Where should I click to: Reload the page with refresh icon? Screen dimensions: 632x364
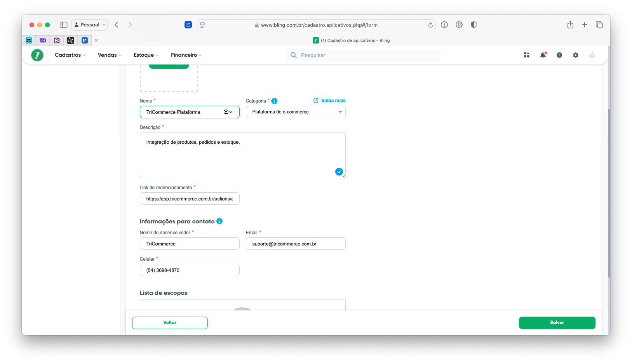pyautogui.click(x=430, y=25)
